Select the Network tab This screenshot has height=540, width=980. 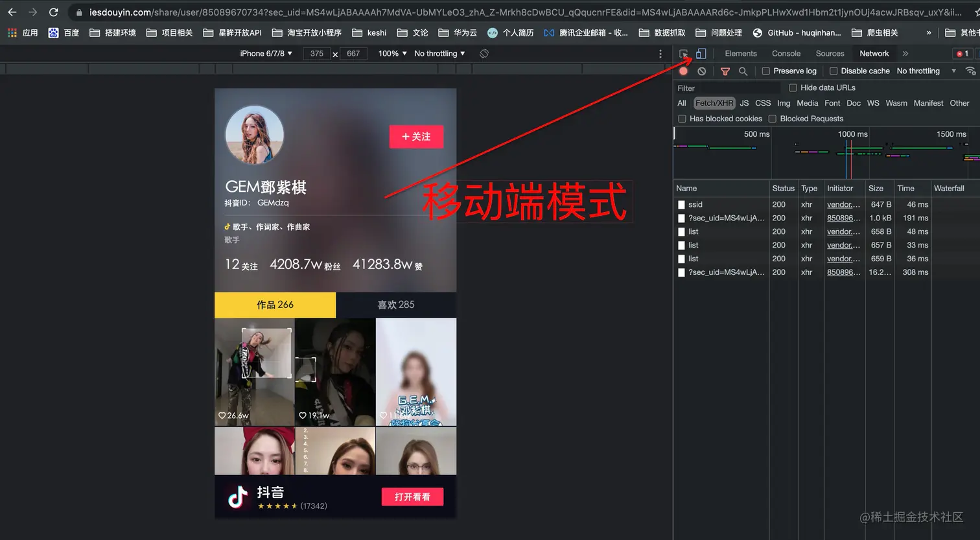pyautogui.click(x=874, y=54)
